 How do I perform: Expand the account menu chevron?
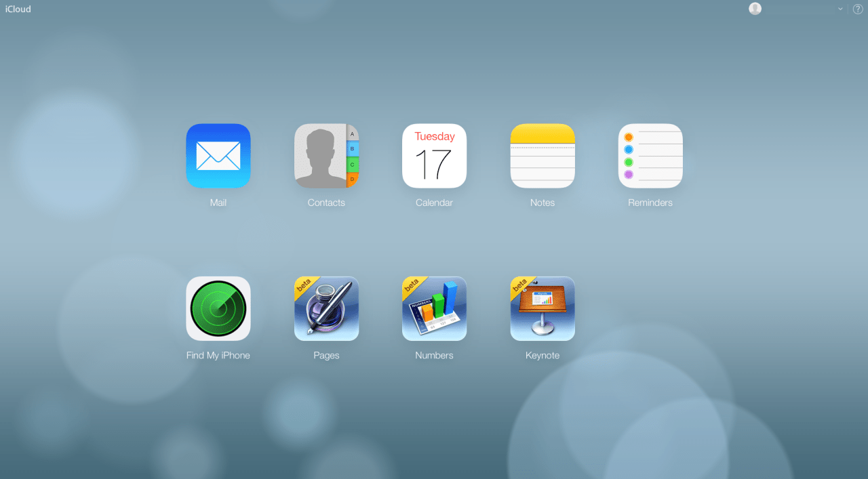(x=840, y=9)
